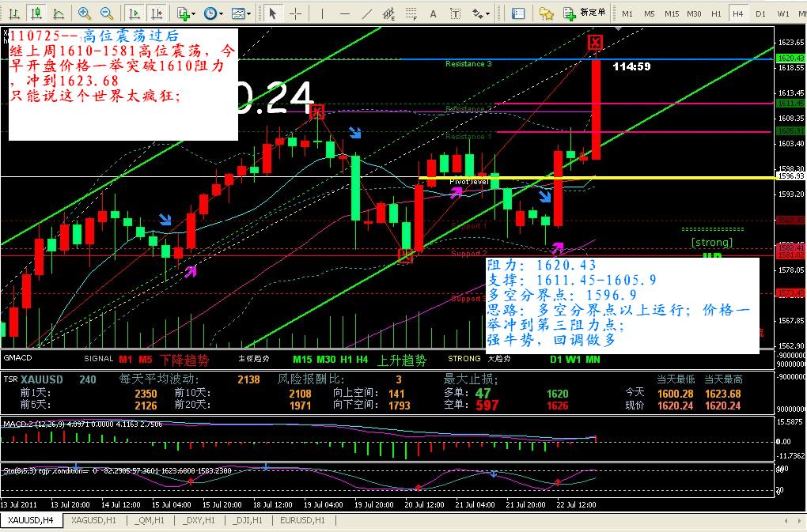Expand the arrows tool dropdown
The width and height of the screenshot is (807, 532).
point(487,14)
